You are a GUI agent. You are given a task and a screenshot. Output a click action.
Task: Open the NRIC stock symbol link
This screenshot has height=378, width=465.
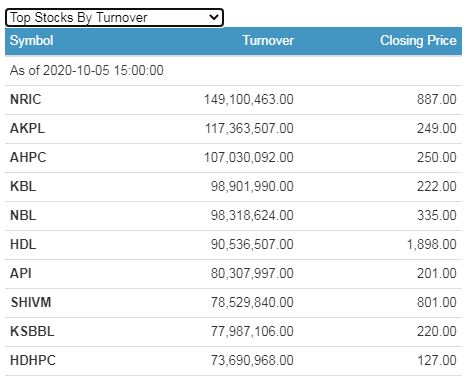coord(26,99)
